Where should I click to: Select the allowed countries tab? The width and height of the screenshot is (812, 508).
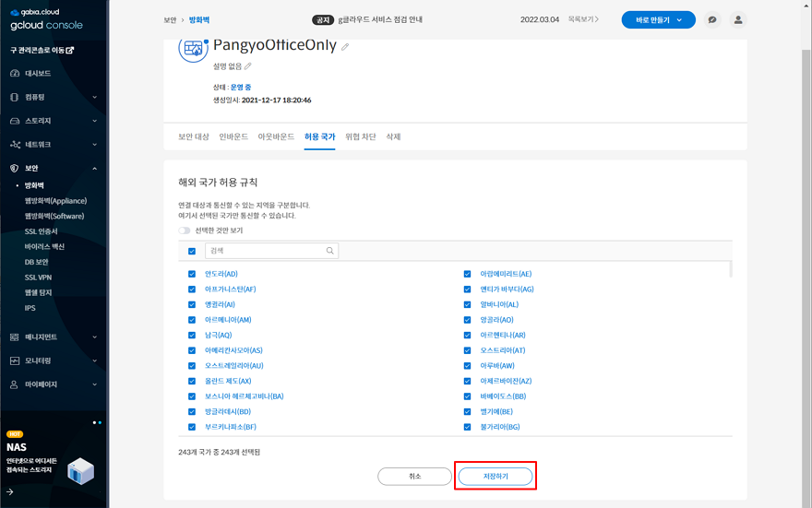[x=319, y=137]
